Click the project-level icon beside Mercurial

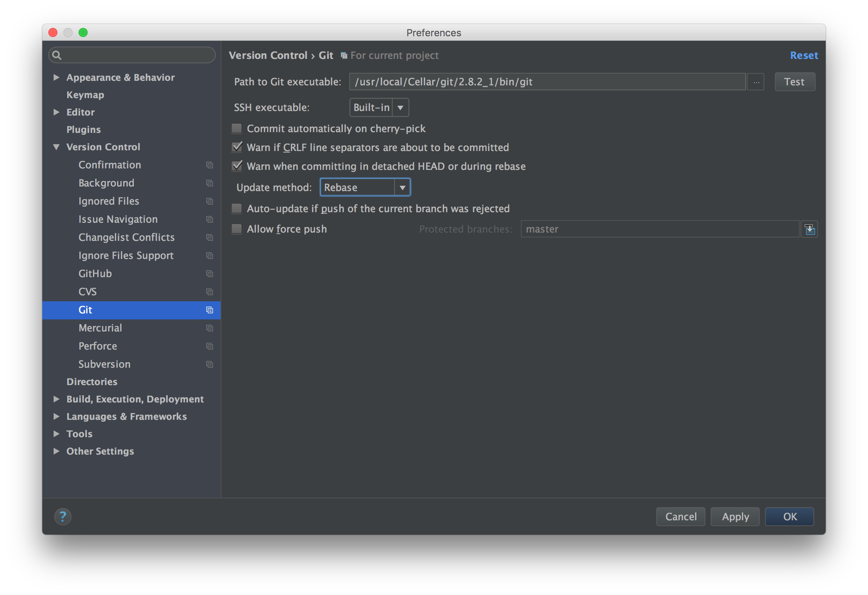point(210,328)
